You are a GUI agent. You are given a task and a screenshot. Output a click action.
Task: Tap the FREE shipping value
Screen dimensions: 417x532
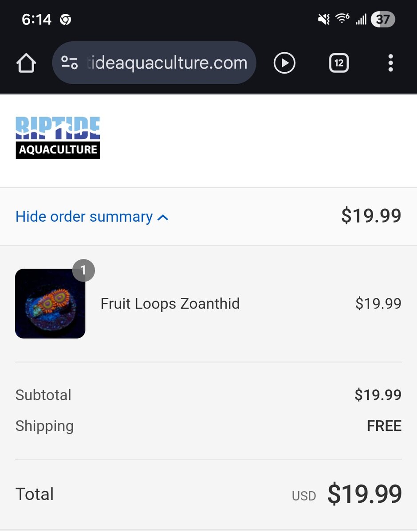click(x=384, y=426)
